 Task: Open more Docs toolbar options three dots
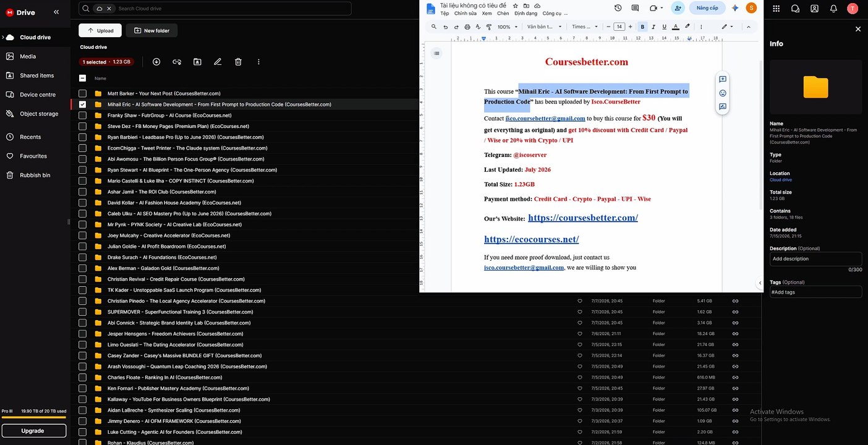(x=701, y=27)
